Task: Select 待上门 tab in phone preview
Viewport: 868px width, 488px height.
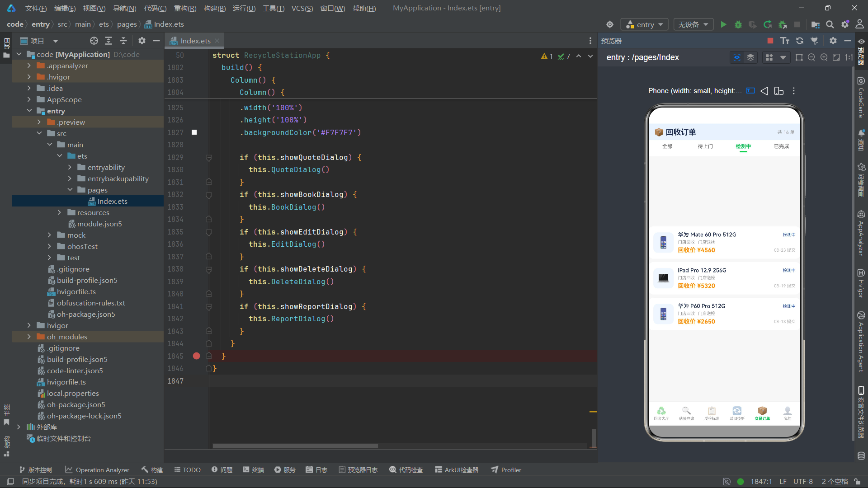Action: tap(705, 146)
